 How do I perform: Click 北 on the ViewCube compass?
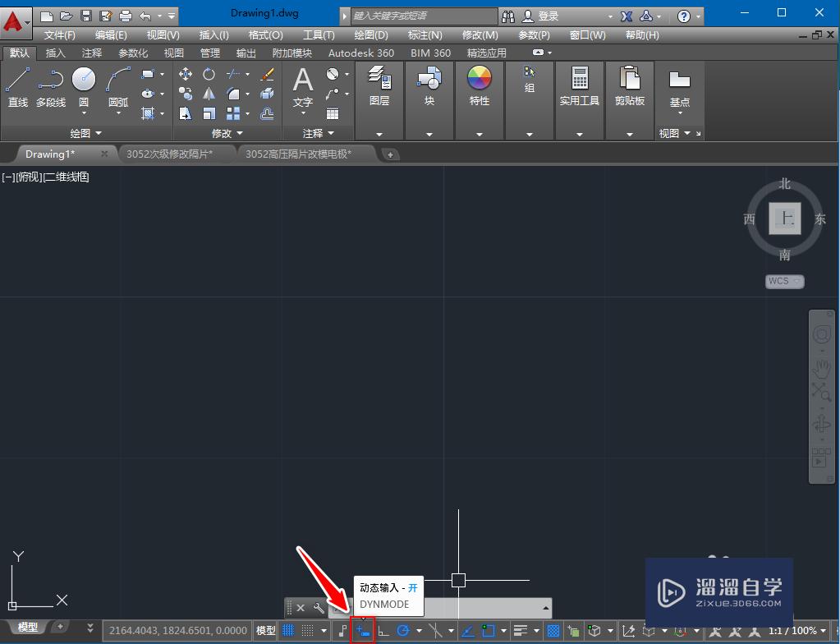pos(784,184)
